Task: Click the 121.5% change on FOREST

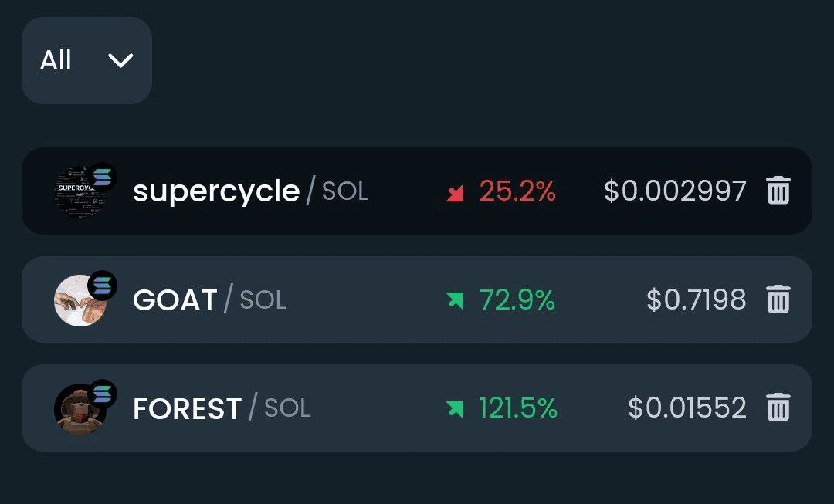Action: pyautogui.click(x=518, y=408)
